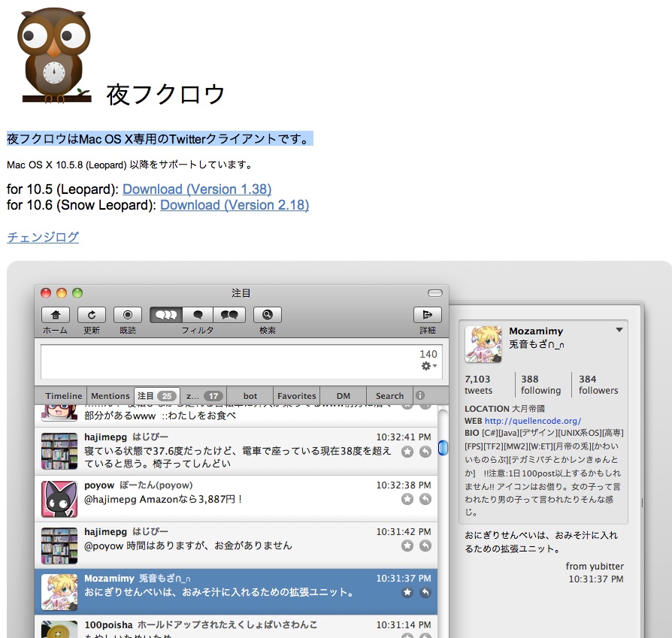This screenshot has height=638, width=672.
Task: Favorite hajimepg's 10:32:41 PM tweet
Action: coord(407,452)
